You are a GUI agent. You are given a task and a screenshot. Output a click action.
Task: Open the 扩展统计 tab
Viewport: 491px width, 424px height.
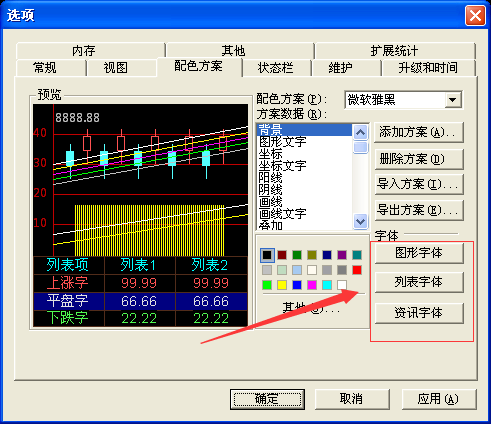click(x=395, y=51)
